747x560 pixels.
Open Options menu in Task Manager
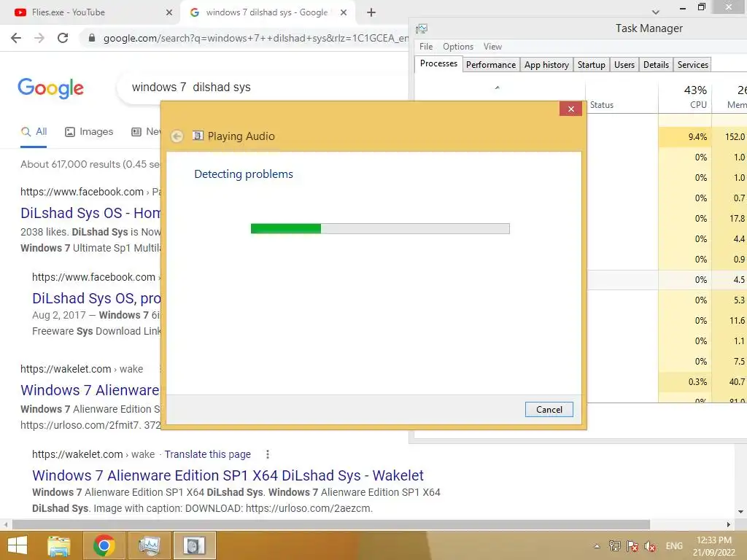[458, 47]
